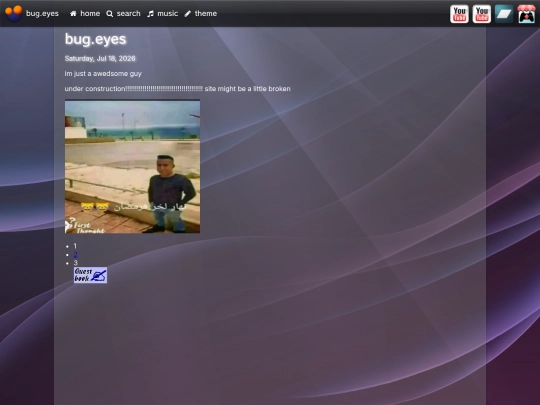Click the bug.eyes site name in the navbar
Screen dimensions: 540x405
click(x=42, y=13)
